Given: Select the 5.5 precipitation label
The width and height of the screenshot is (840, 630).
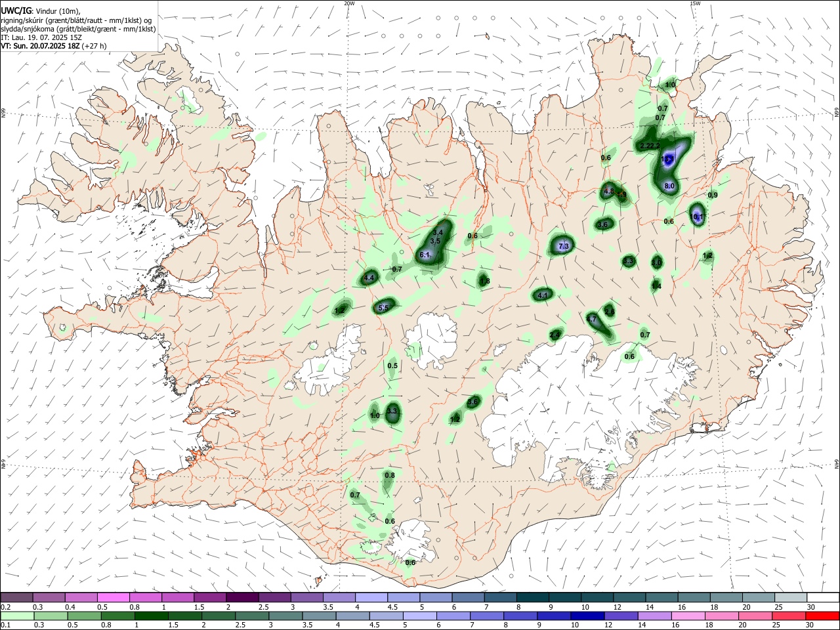Looking at the screenshot, I should pyautogui.click(x=385, y=308).
